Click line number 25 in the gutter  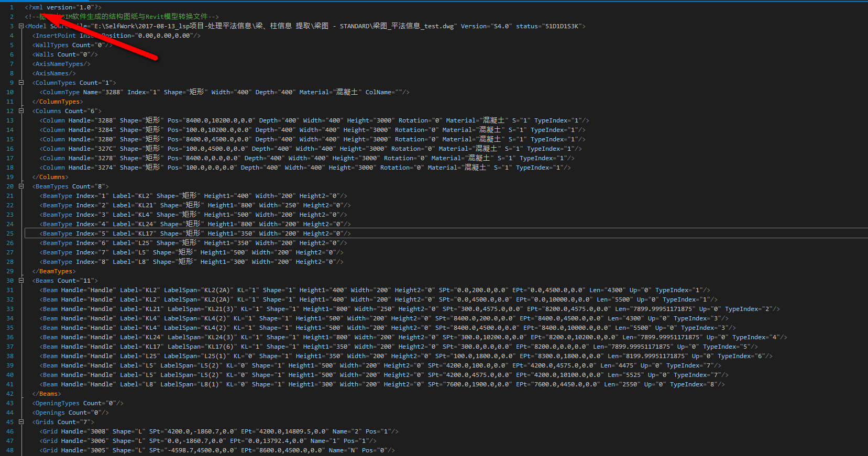click(x=10, y=233)
